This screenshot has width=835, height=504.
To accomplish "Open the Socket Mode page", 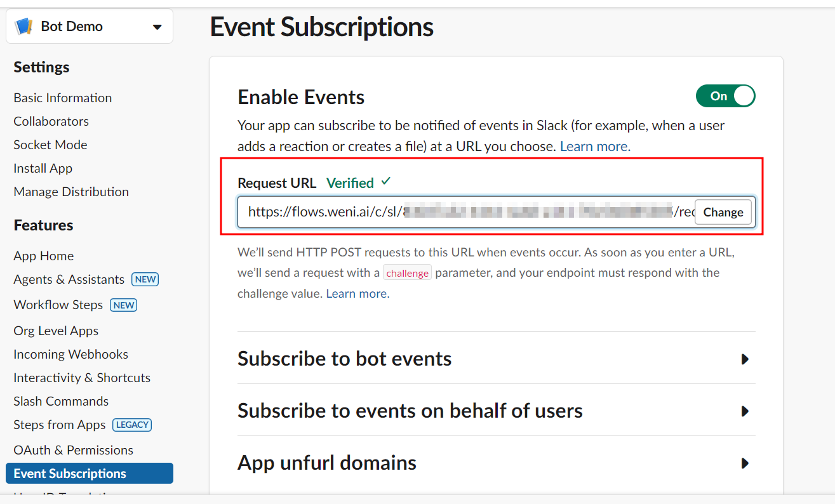I will pyautogui.click(x=50, y=144).
